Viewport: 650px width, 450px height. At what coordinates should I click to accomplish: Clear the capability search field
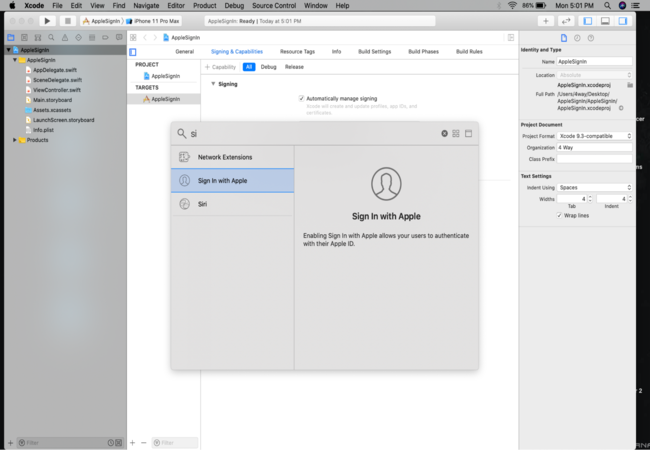point(444,133)
